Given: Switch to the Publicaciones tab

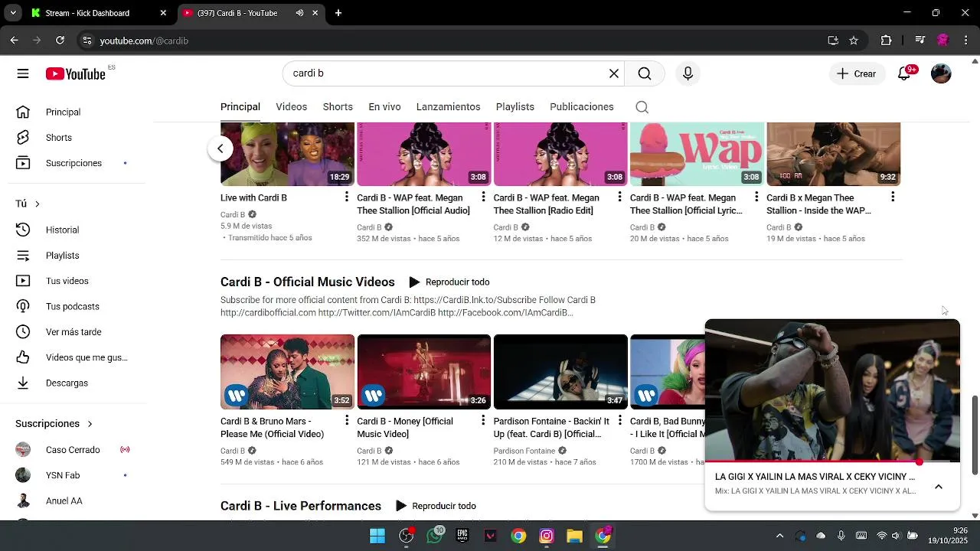Looking at the screenshot, I should [582, 107].
